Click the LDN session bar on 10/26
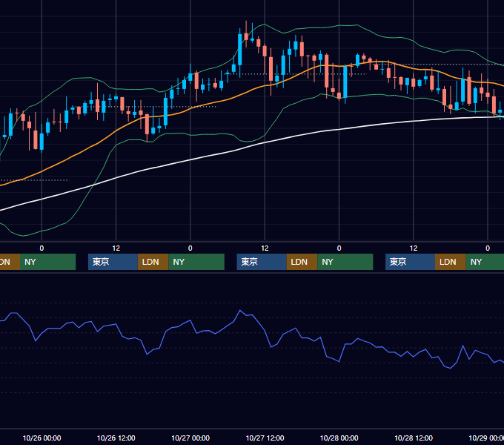Viewport: 504px width, 445px height. tap(153, 262)
